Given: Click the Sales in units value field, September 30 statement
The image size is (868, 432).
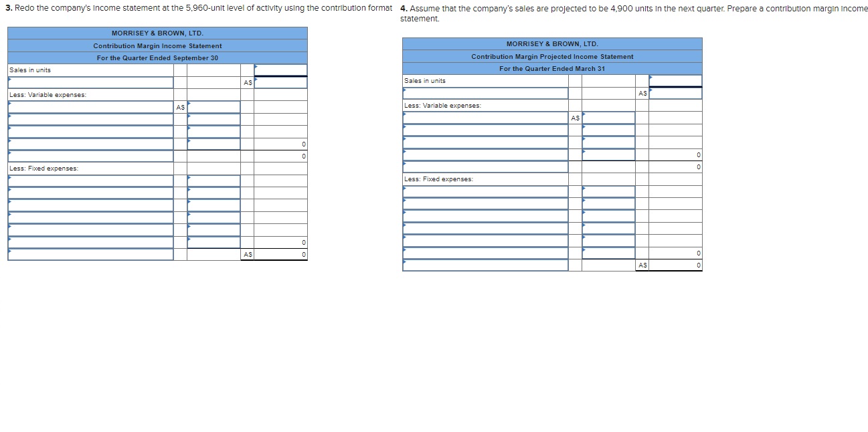Looking at the screenshot, I should click(x=280, y=70).
